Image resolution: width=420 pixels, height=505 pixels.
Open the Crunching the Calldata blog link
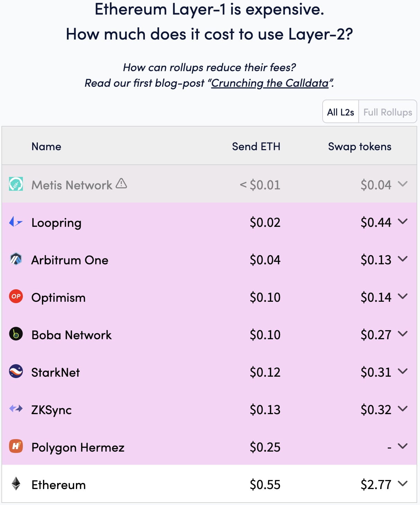[x=270, y=83]
